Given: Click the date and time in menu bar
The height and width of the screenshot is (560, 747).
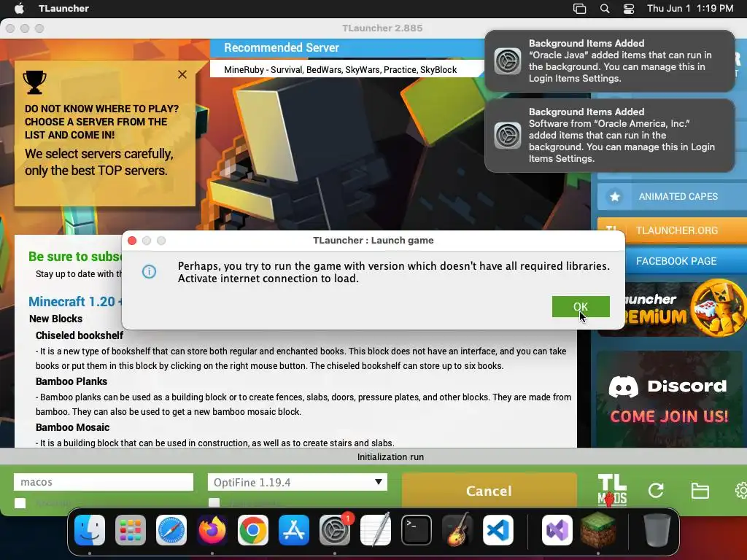Looking at the screenshot, I should click(x=690, y=8).
